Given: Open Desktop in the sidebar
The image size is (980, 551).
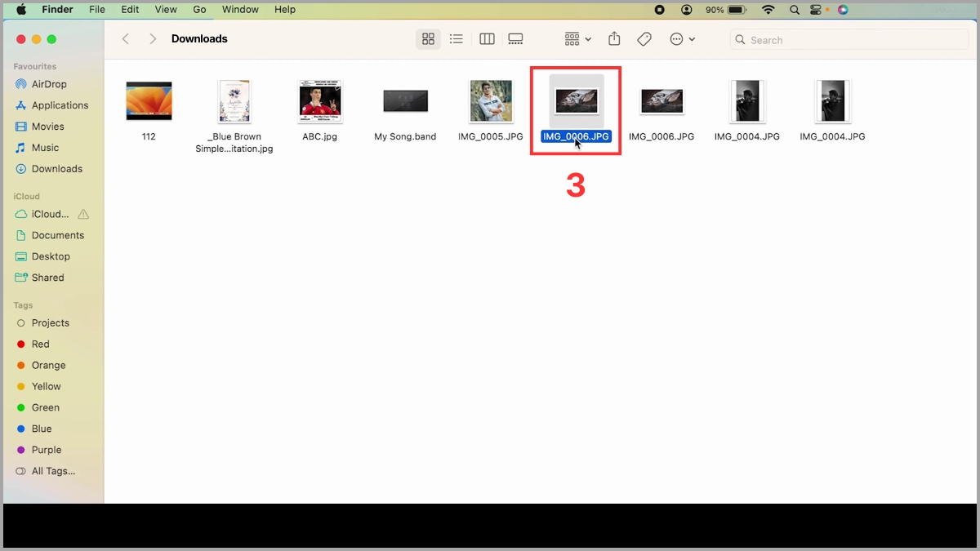Looking at the screenshot, I should 51,256.
